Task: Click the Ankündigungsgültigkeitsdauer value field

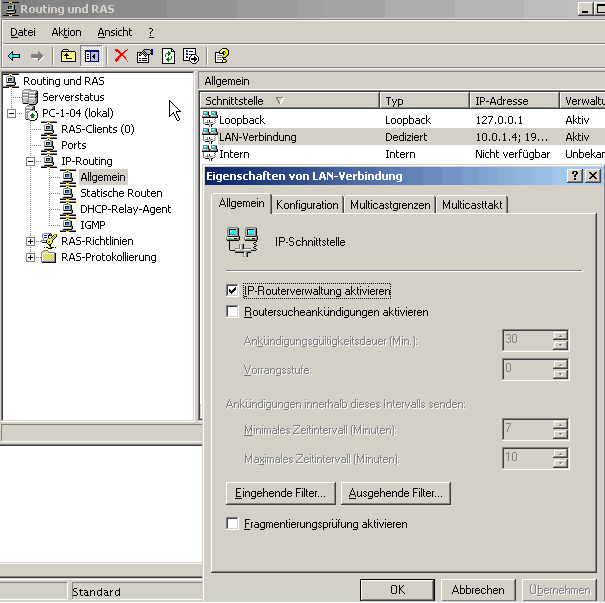Action: 527,340
